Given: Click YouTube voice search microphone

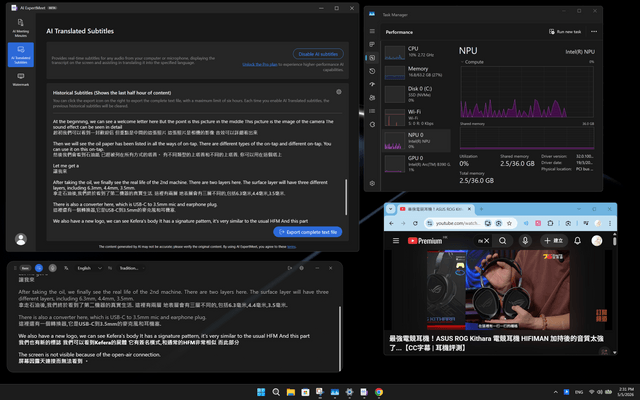Looking at the screenshot, I should 525,241.
